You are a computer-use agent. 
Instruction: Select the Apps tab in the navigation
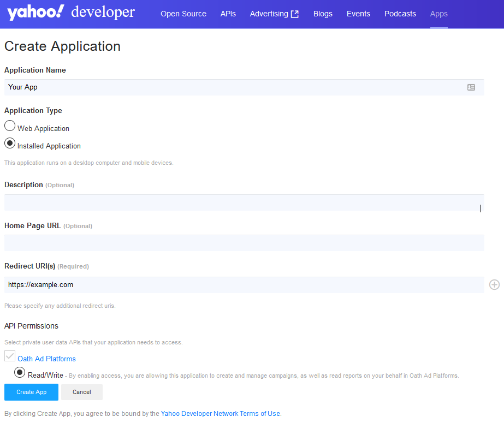438,14
